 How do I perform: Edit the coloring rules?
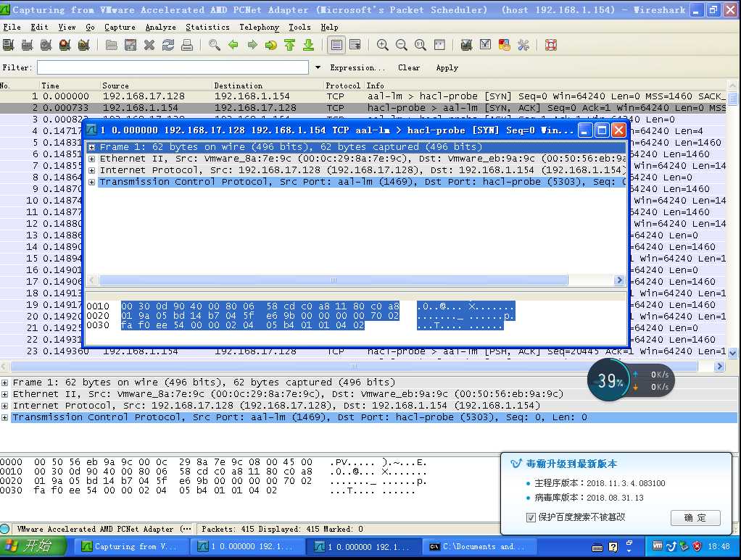505,45
